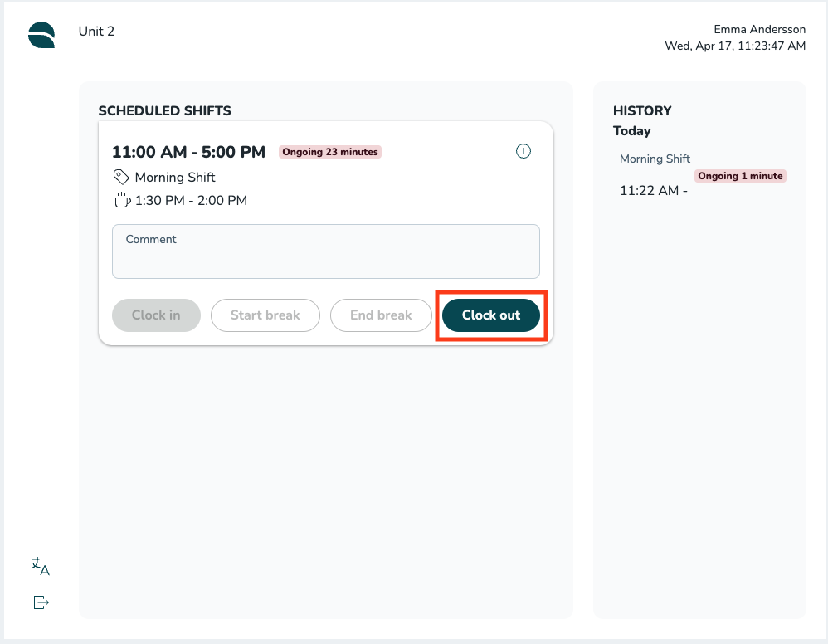Start break for the Morning Shift
Image resolution: width=828 pixels, height=644 pixels.
tap(265, 315)
